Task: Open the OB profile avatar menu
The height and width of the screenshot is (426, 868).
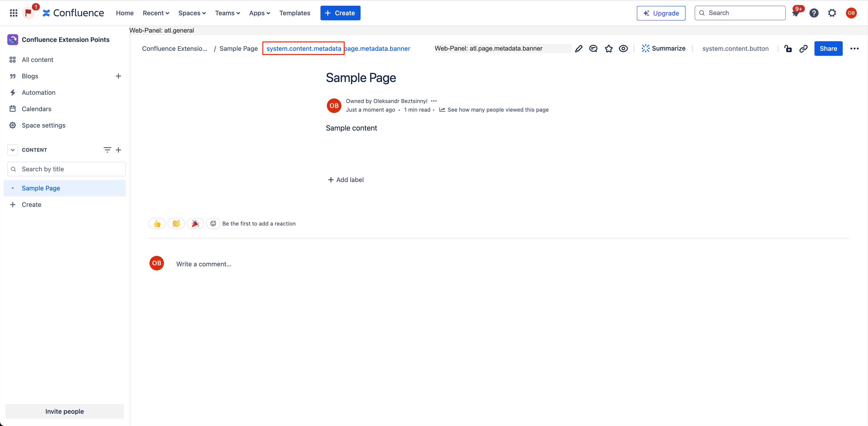Action: [x=851, y=13]
